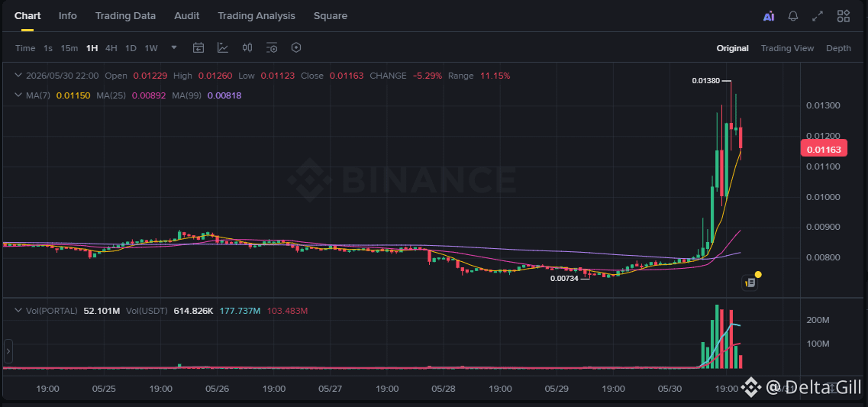Open the calendar date-range icon
The height and width of the screenshot is (407, 868).
(198, 47)
